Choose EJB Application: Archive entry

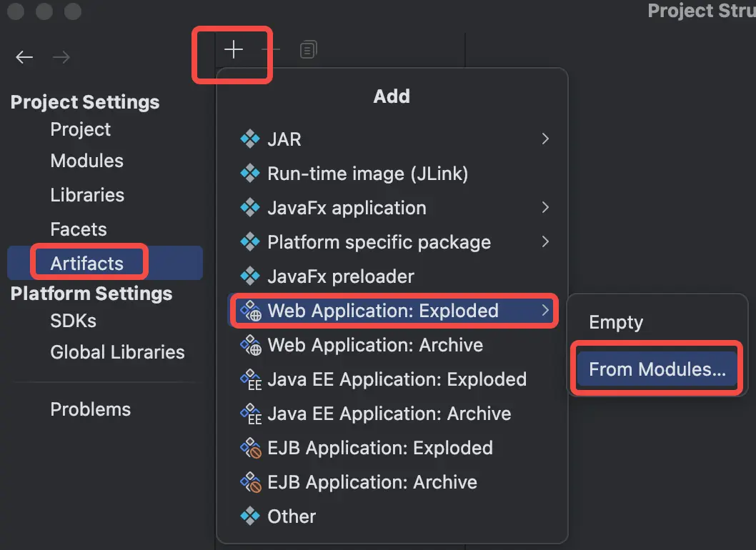tap(392, 482)
